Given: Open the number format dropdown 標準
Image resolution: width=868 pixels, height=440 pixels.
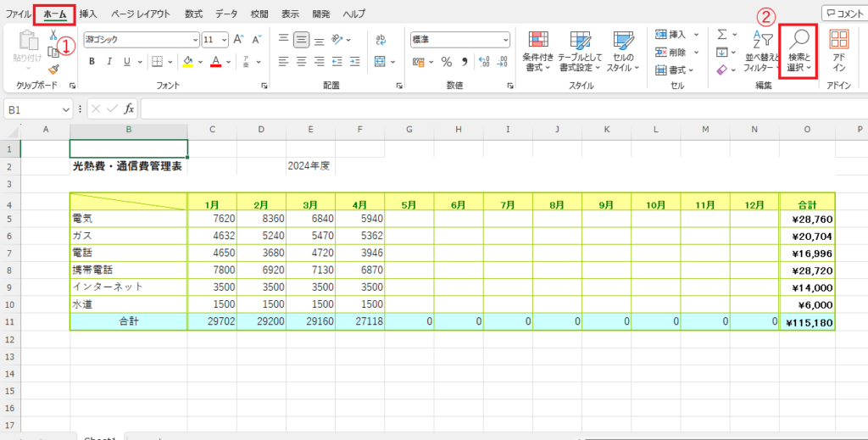Looking at the screenshot, I should point(506,40).
